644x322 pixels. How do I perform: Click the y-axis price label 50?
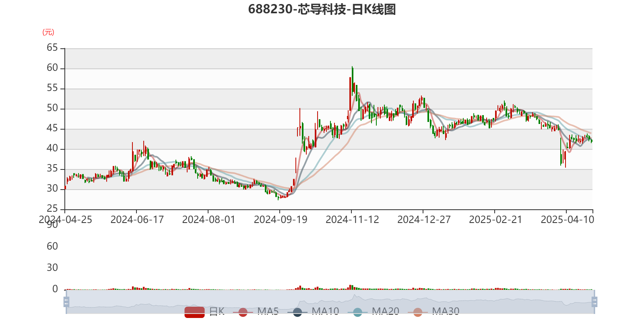[x=52, y=108]
